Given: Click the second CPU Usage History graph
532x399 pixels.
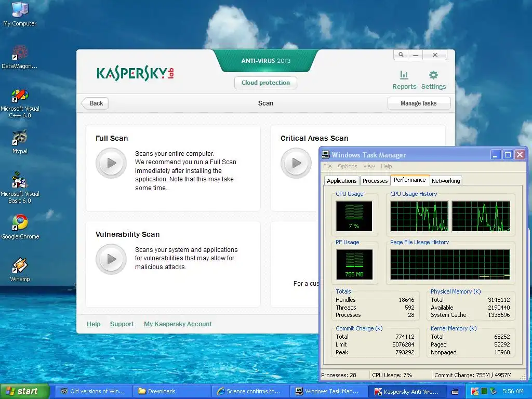Looking at the screenshot, I should (x=481, y=216).
